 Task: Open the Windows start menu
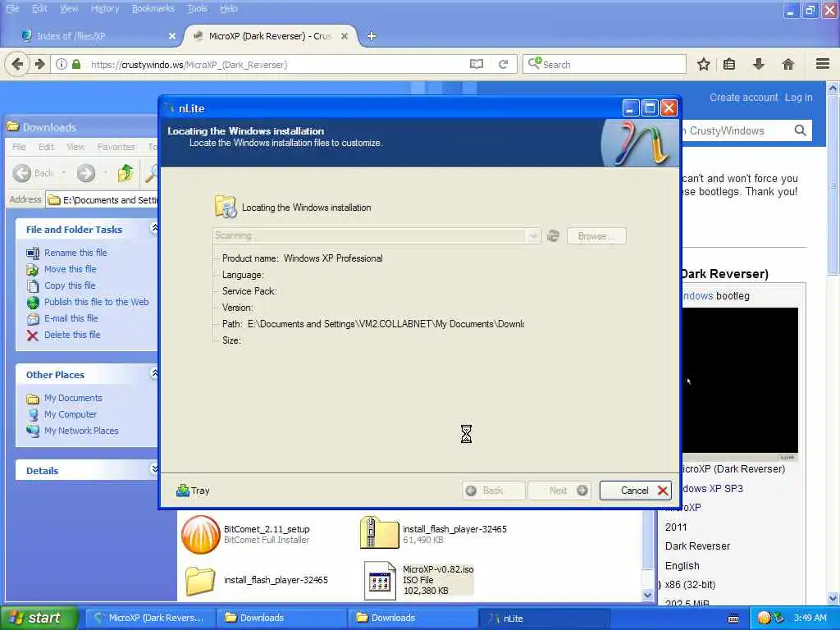pyautogui.click(x=39, y=618)
